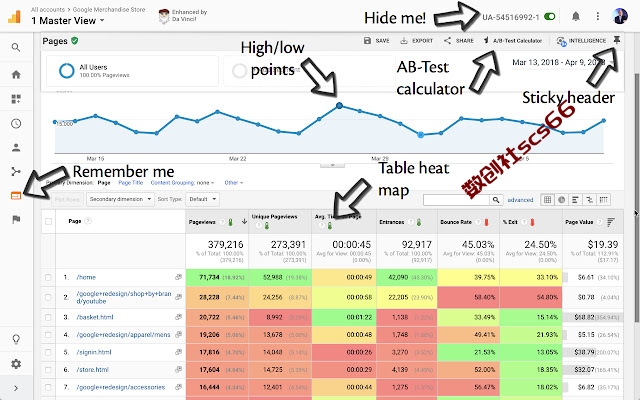This screenshot has width=640, height=400.
Task: Open Discover lightbulb icon in sidebar
Action: 16,339
